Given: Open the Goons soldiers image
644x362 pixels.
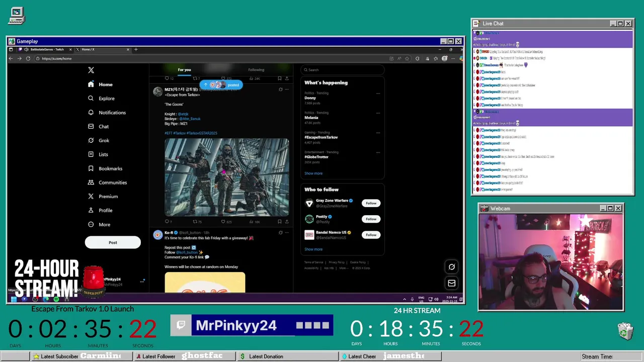Looking at the screenshot, I should pos(227,177).
